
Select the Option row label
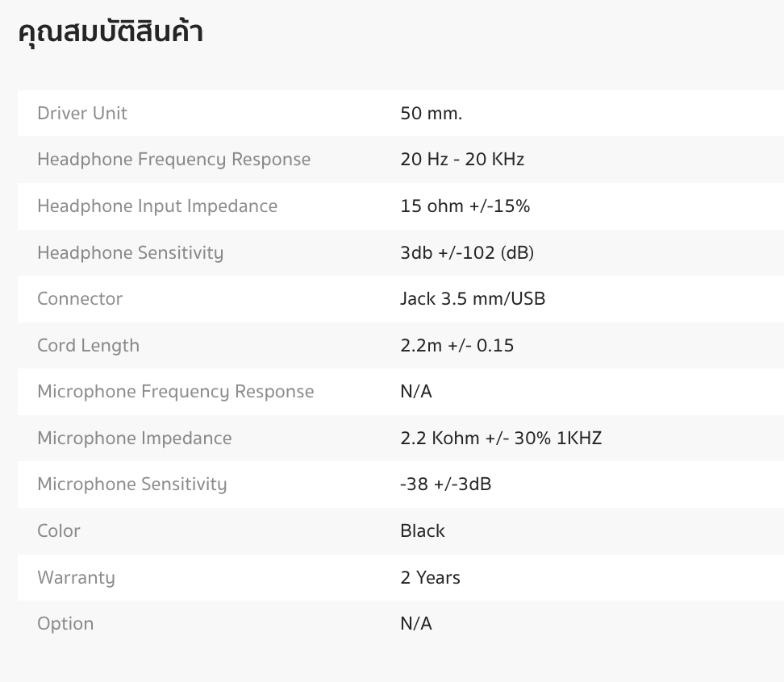[65, 624]
